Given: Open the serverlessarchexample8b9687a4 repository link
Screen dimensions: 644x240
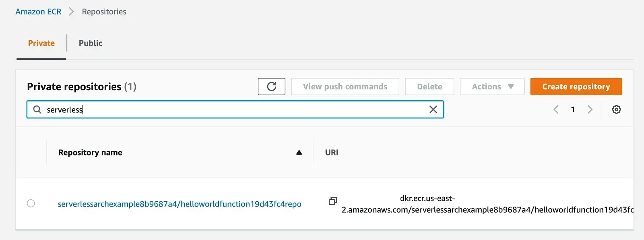Looking at the screenshot, I should 180,204.
